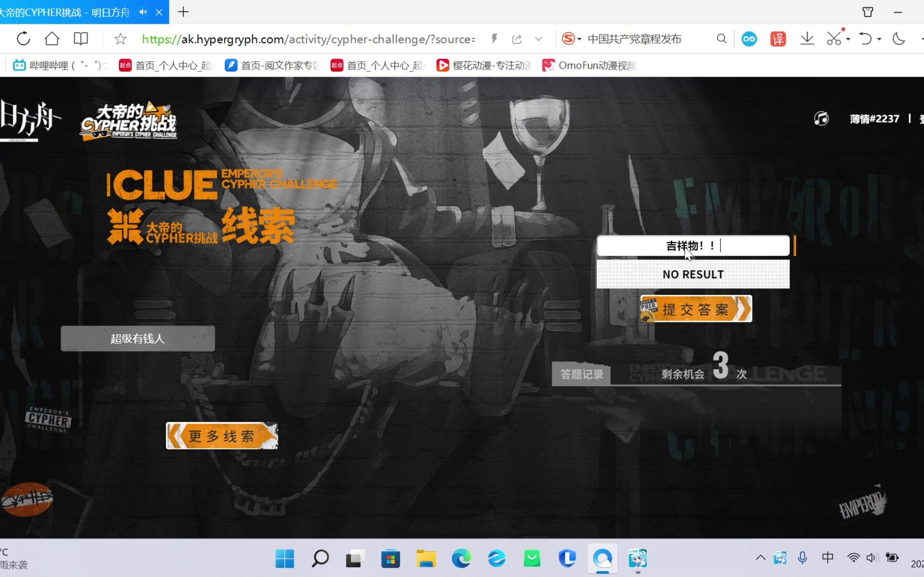This screenshot has width=924, height=577.
Task: Toggle the page background music icon
Action: coord(821,119)
